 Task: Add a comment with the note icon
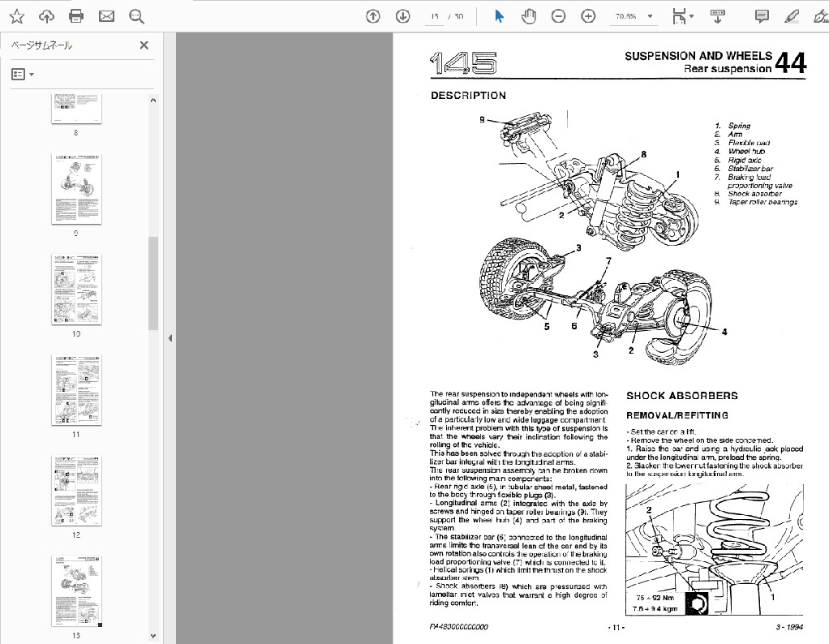(x=762, y=16)
